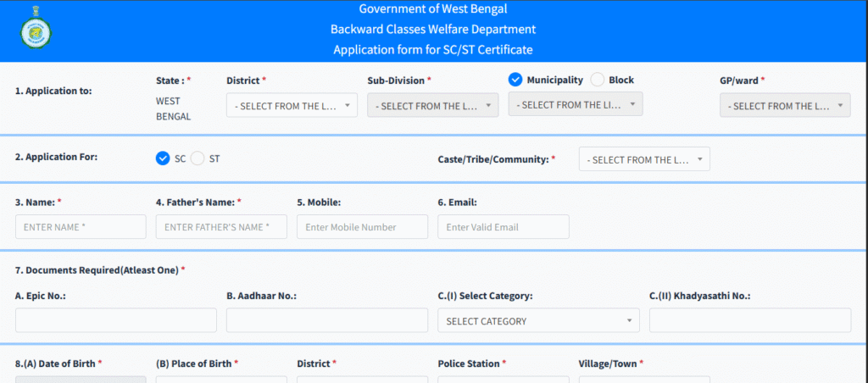Open the Select Category dropdown
Image resolution: width=868 pixels, height=383 pixels.
tap(538, 320)
